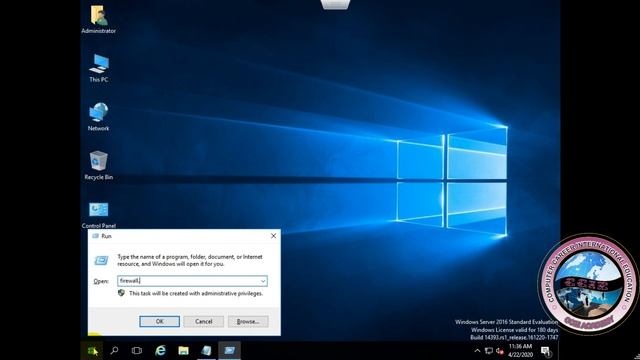The width and height of the screenshot is (640, 360).
Task: Show hidden system tray icons
Action: [x=477, y=351]
